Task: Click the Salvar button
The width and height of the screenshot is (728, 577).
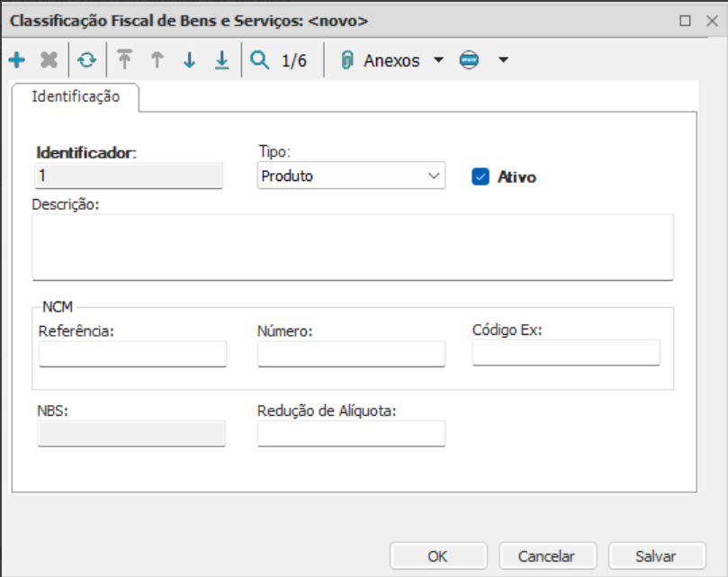Action: point(655,555)
